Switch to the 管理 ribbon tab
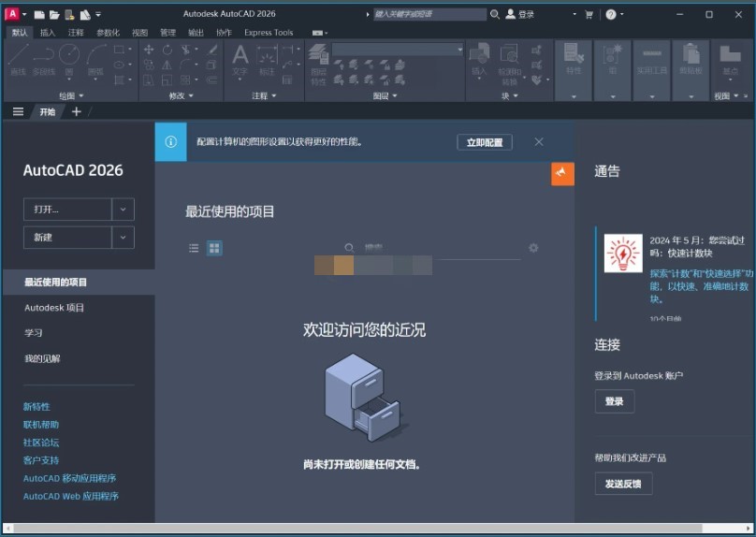This screenshot has width=756, height=537. 167,33
